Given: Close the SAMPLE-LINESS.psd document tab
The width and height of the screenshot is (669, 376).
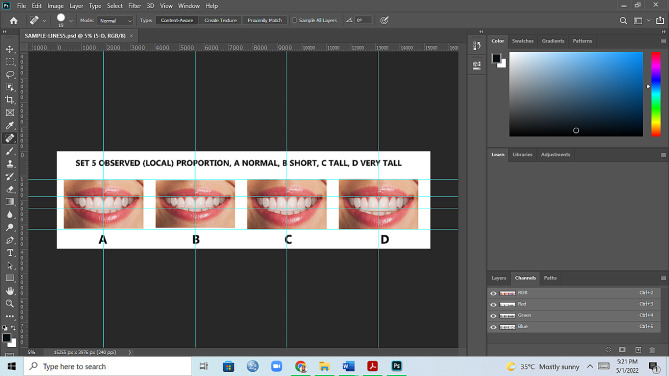Looking at the screenshot, I should [131, 36].
